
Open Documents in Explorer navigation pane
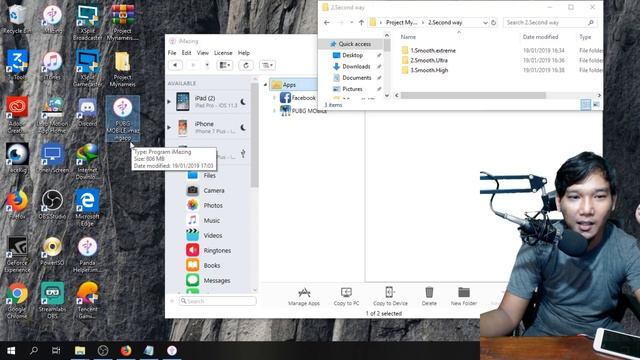click(357, 78)
